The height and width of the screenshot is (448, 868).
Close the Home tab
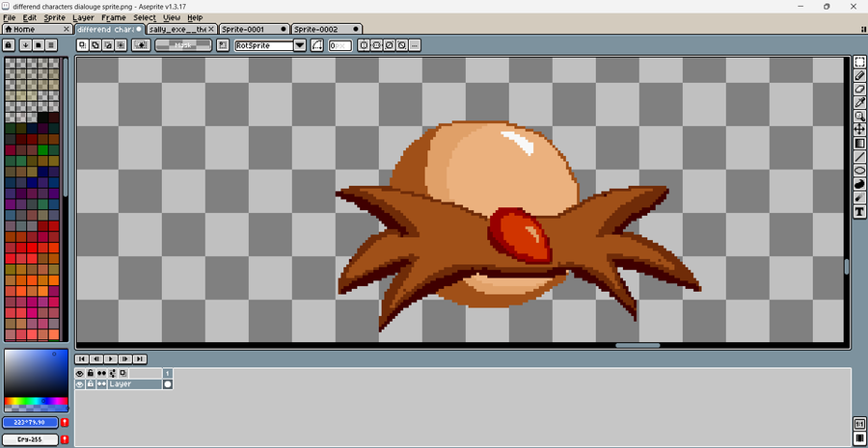tap(67, 29)
